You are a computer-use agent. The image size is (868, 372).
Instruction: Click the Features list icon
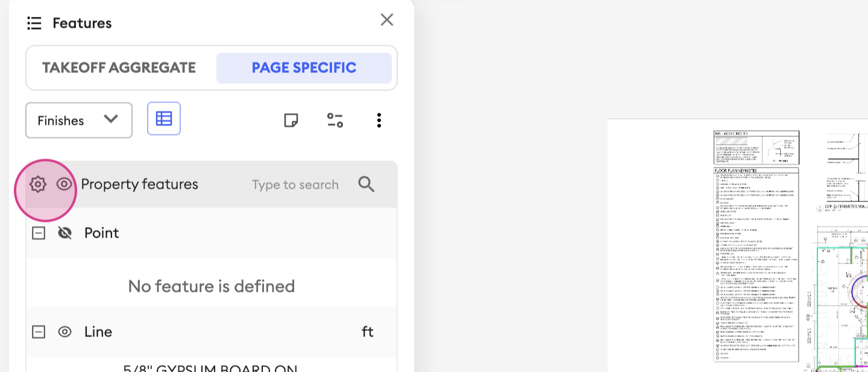click(x=34, y=24)
